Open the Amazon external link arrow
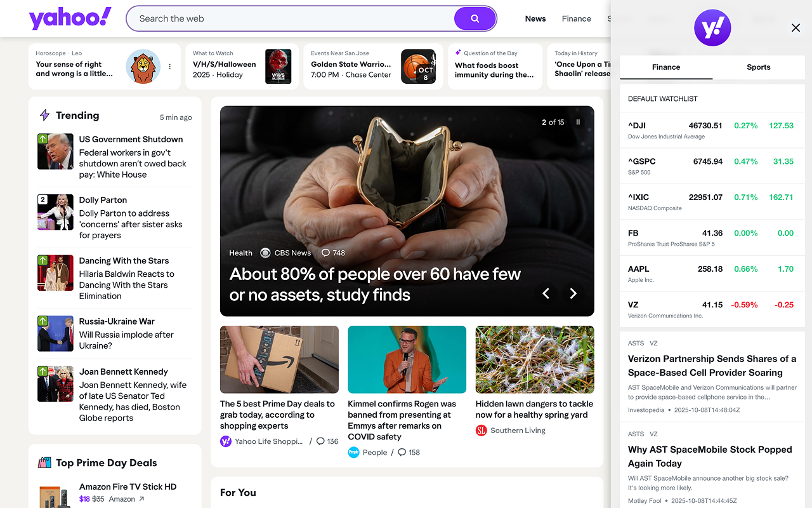 tap(141, 499)
